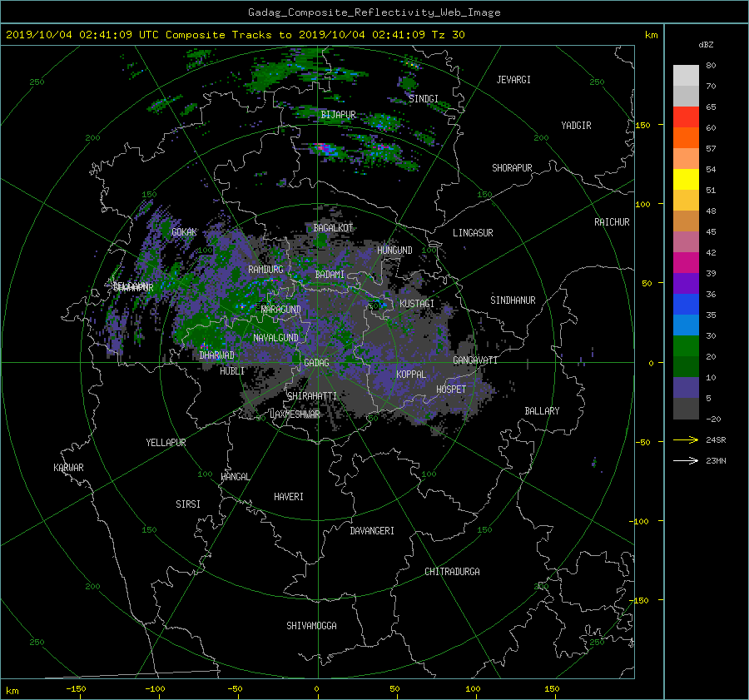749x700 pixels.
Task: Click the GOKAK city label
Action: tap(184, 232)
